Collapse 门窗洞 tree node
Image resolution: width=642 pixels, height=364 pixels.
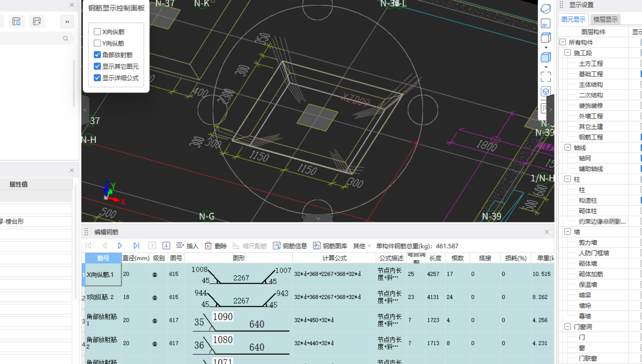[567, 327]
